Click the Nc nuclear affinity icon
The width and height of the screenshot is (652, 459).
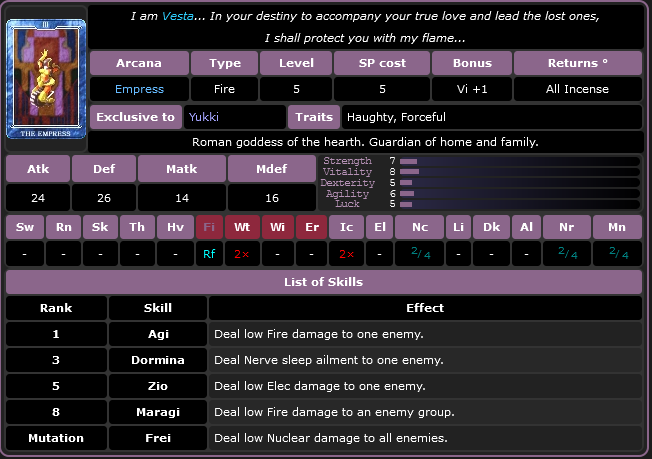(419, 227)
